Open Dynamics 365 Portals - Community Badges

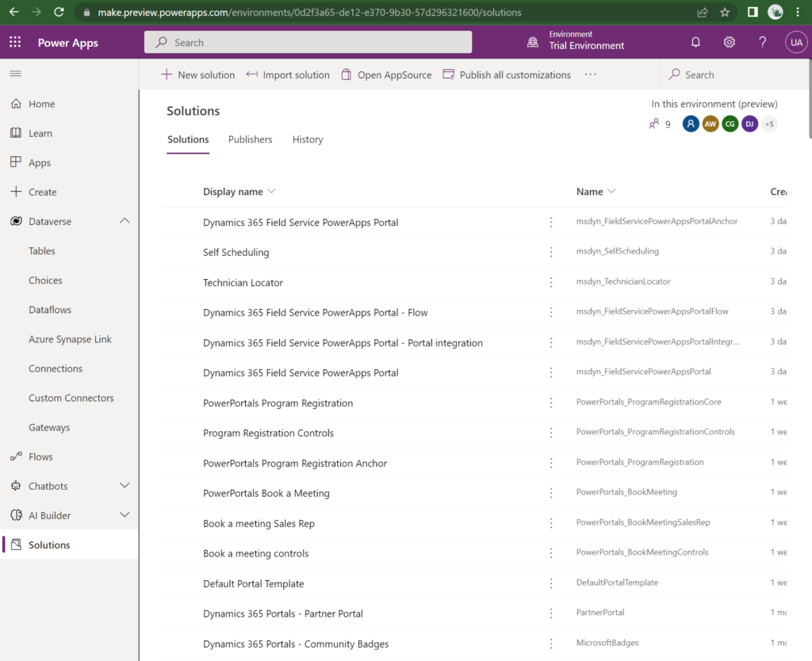(296, 644)
